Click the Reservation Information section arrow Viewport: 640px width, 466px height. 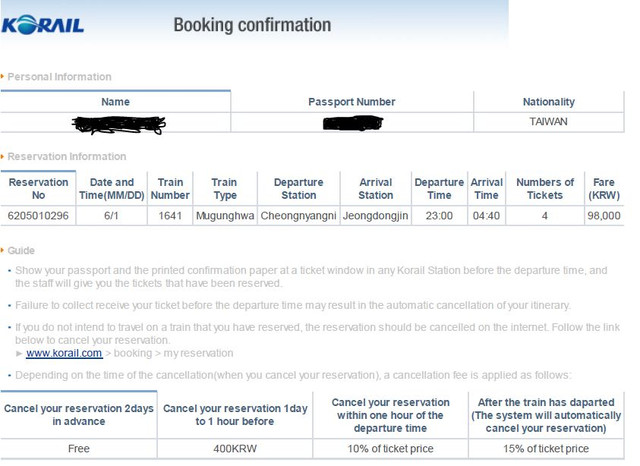point(2,156)
